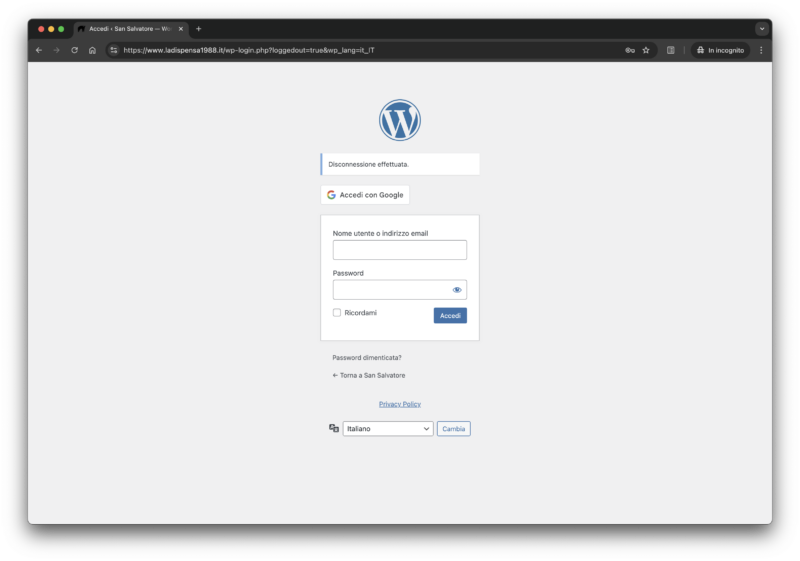Show password with the eye icon

pyautogui.click(x=457, y=290)
